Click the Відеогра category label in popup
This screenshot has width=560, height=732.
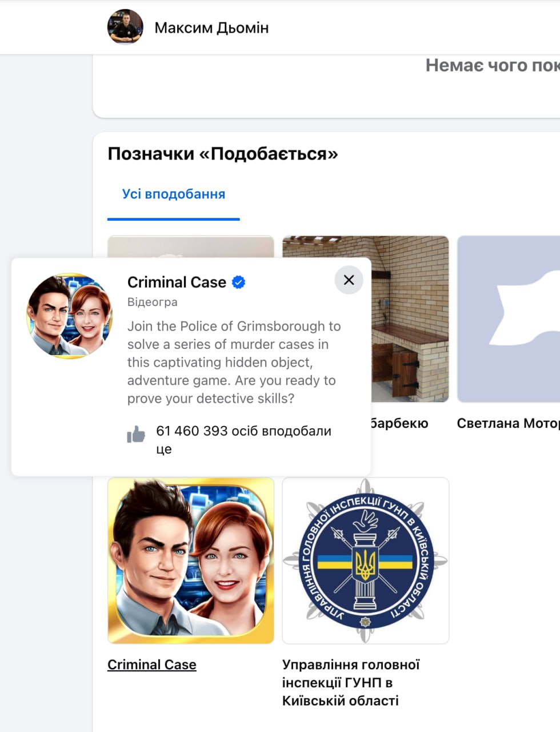point(152,302)
